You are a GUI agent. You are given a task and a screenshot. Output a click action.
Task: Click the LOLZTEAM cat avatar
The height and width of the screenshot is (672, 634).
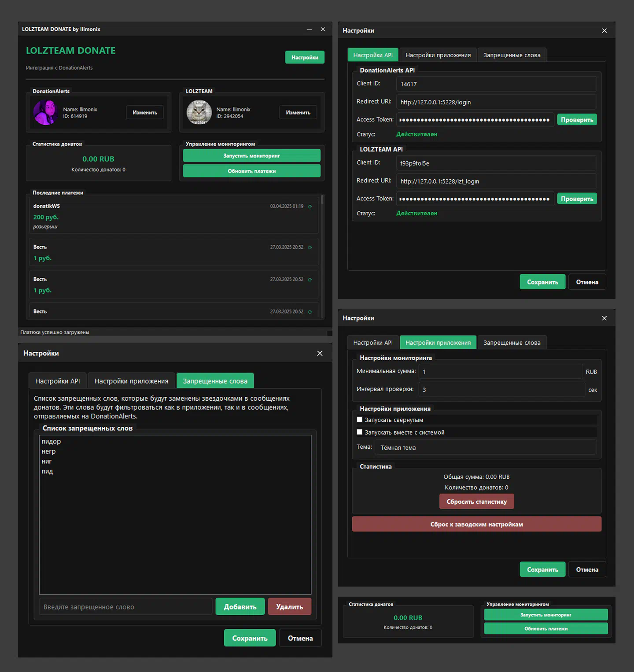199,112
